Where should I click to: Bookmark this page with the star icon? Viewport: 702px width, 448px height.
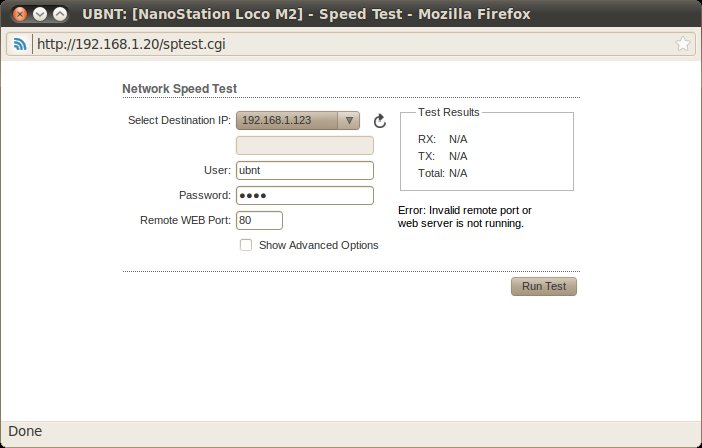click(x=683, y=44)
